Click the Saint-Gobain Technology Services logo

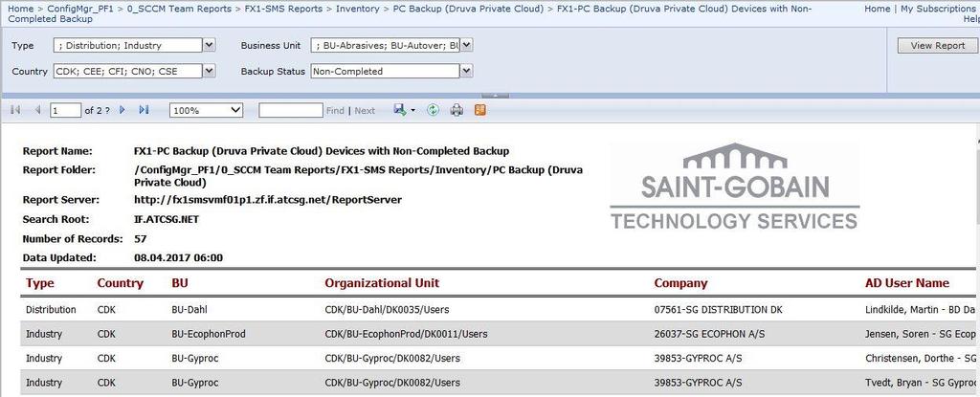[x=734, y=187]
